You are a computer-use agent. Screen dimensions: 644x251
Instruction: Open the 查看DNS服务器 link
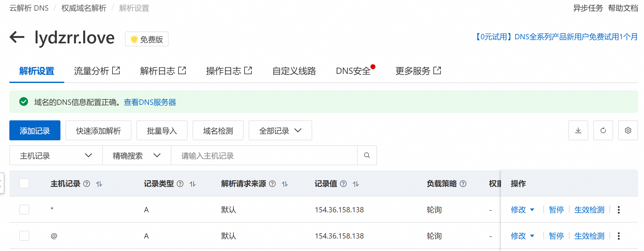pos(150,102)
